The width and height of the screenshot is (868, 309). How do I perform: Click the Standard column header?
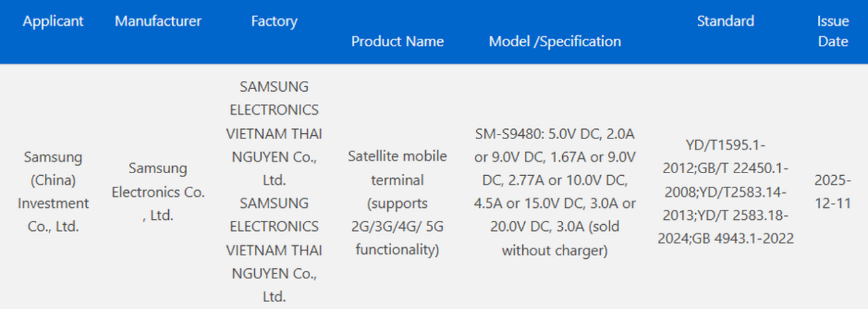point(725,21)
